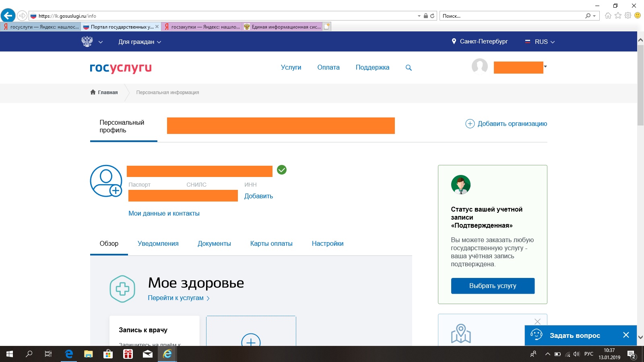This screenshot has height=362, width=644.
Task: Click the profile avatar with plus sign
Action: coord(106,181)
